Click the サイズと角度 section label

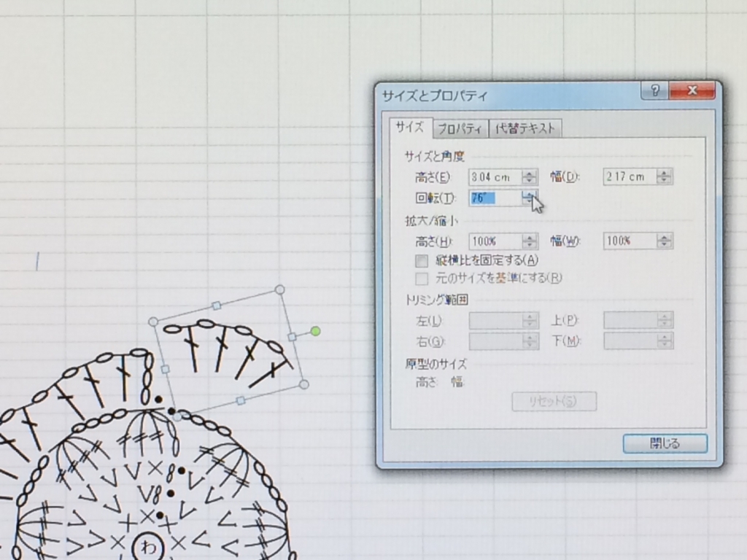(x=435, y=156)
